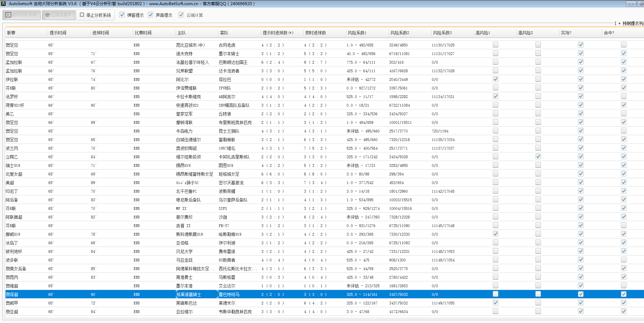Click the cloud icon on 云端连接中
The width and height of the screenshot is (644, 323).
(47, 15)
